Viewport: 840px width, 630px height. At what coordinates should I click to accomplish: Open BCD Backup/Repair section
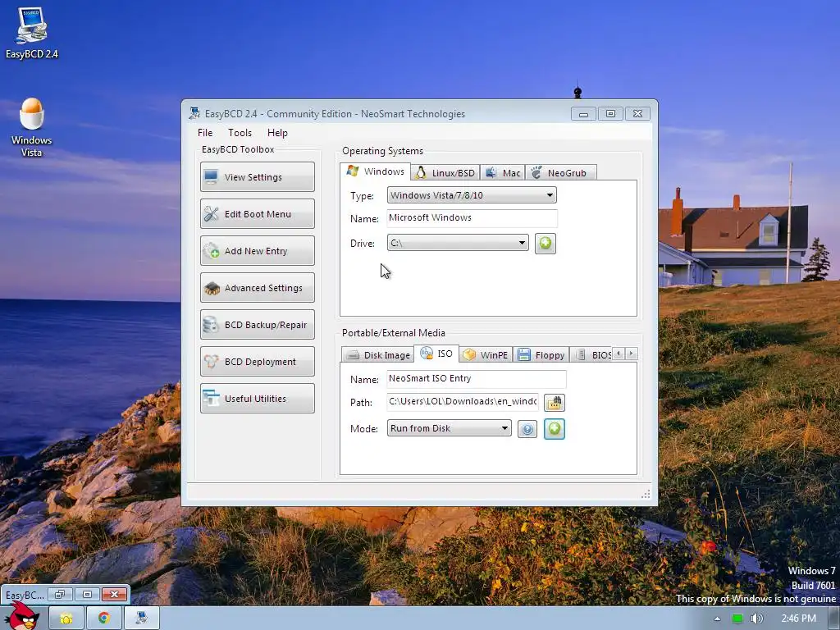pyautogui.click(x=257, y=325)
